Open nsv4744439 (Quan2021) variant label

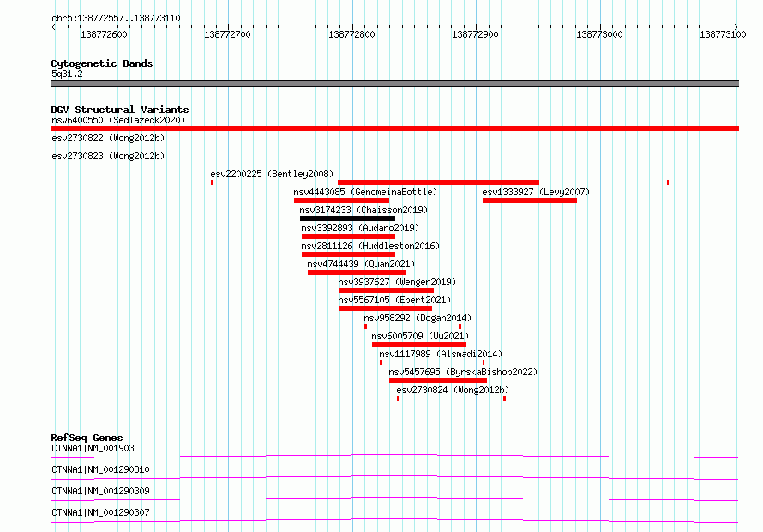(361, 264)
